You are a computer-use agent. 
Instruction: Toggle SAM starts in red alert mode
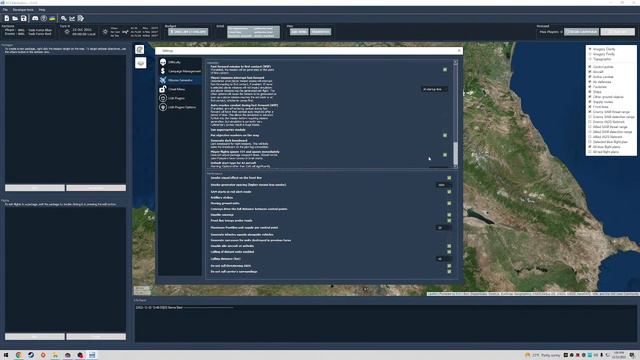(449, 192)
